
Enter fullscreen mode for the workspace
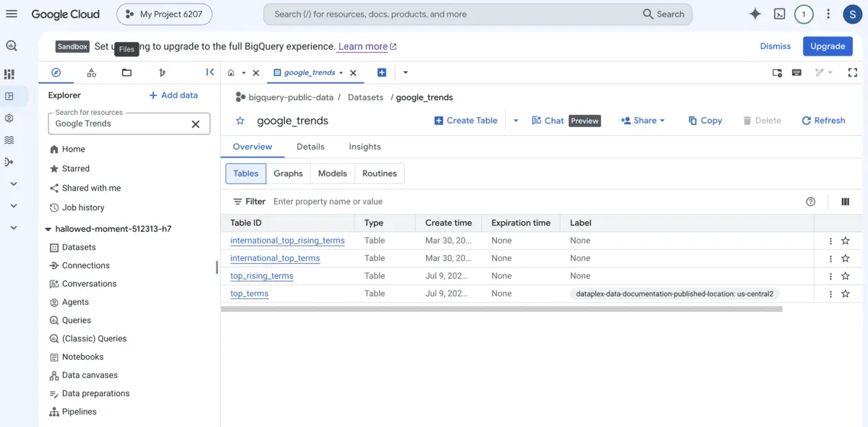coord(853,72)
